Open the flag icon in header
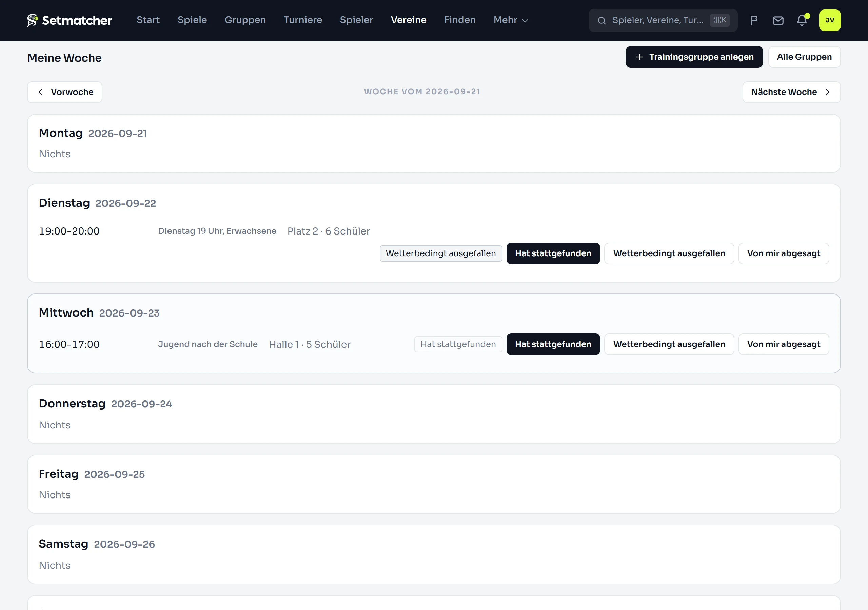Screen dimensions: 868x610 [x=753, y=20]
